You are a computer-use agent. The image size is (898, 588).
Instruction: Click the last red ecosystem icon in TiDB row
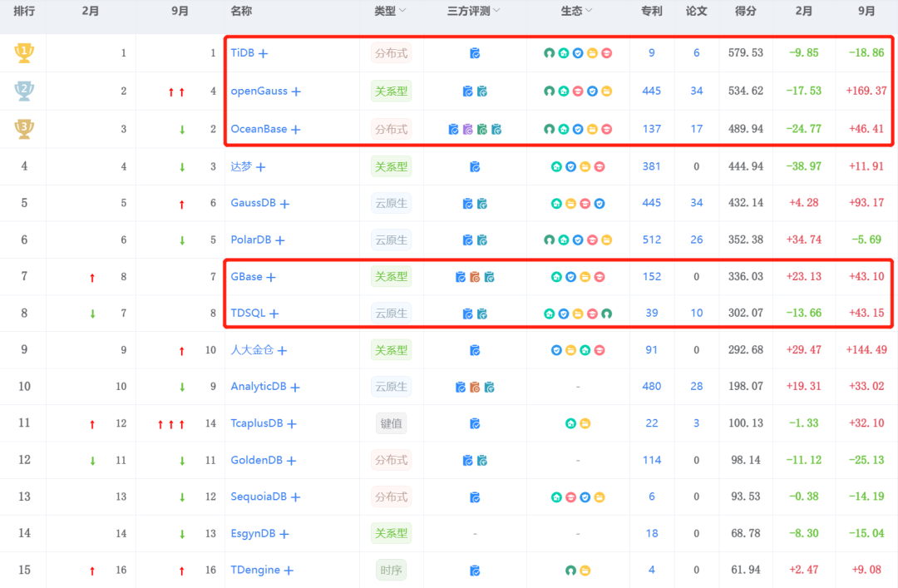pos(606,53)
